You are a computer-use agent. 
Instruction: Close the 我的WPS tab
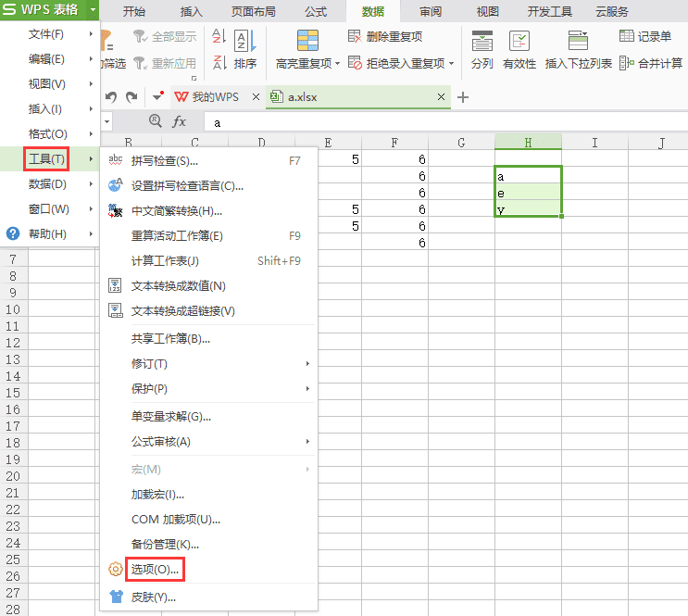point(256,97)
